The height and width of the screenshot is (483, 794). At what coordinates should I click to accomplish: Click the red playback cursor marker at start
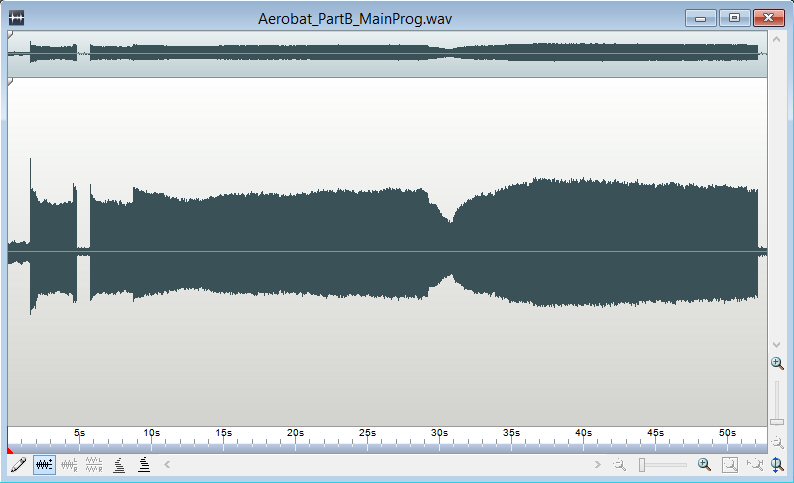pyautogui.click(x=10, y=450)
